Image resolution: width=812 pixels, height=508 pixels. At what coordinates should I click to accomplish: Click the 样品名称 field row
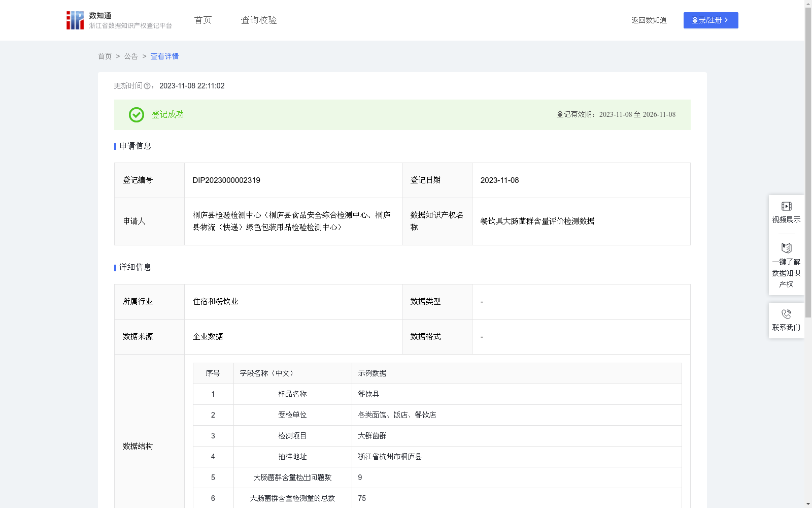tap(437, 394)
